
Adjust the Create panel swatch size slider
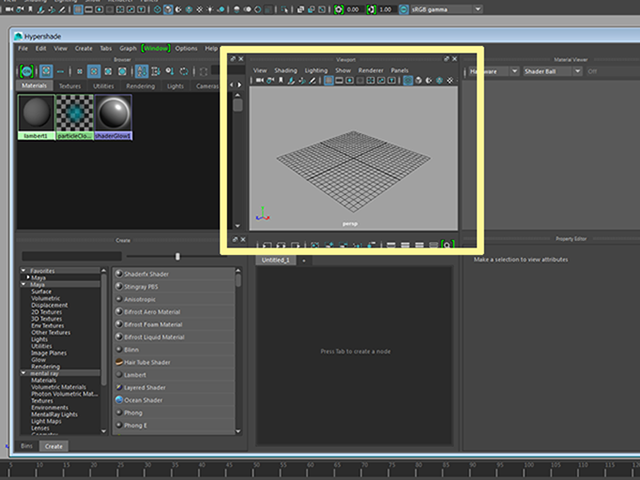click(177, 256)
